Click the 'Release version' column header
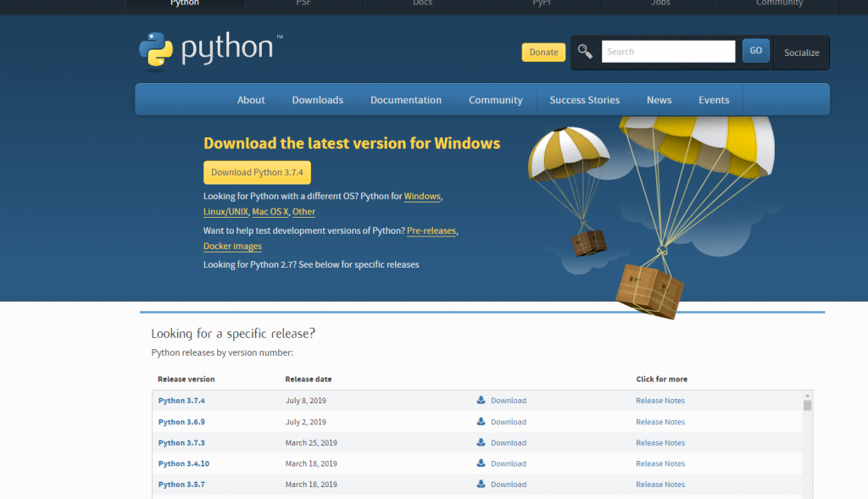Viewport: 868px width, 499px height. [x=186, y=379]
